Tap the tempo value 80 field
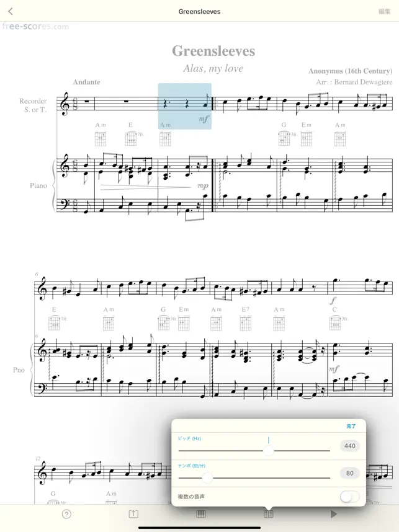This screenshot has height=532, width=399. [x=350, y=473]
